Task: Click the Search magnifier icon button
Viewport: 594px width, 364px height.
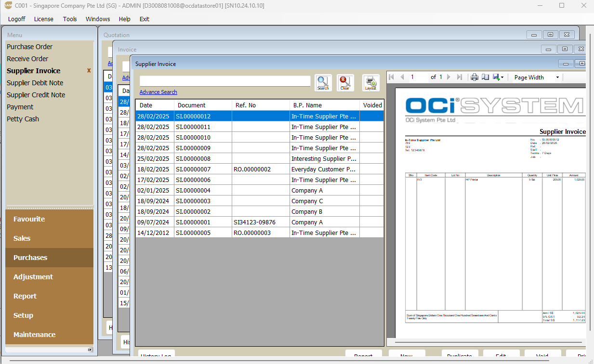Action: point(323,82)
